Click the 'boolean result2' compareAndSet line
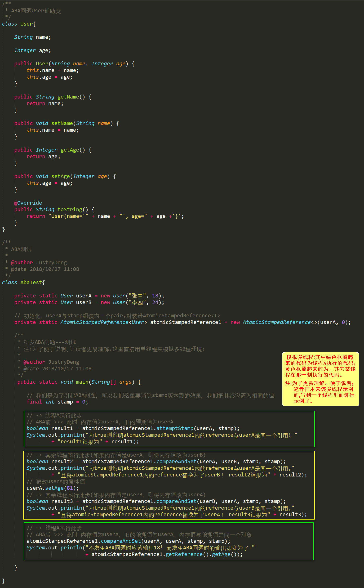This screenshot has width=364, height=588. coord(156,461)
